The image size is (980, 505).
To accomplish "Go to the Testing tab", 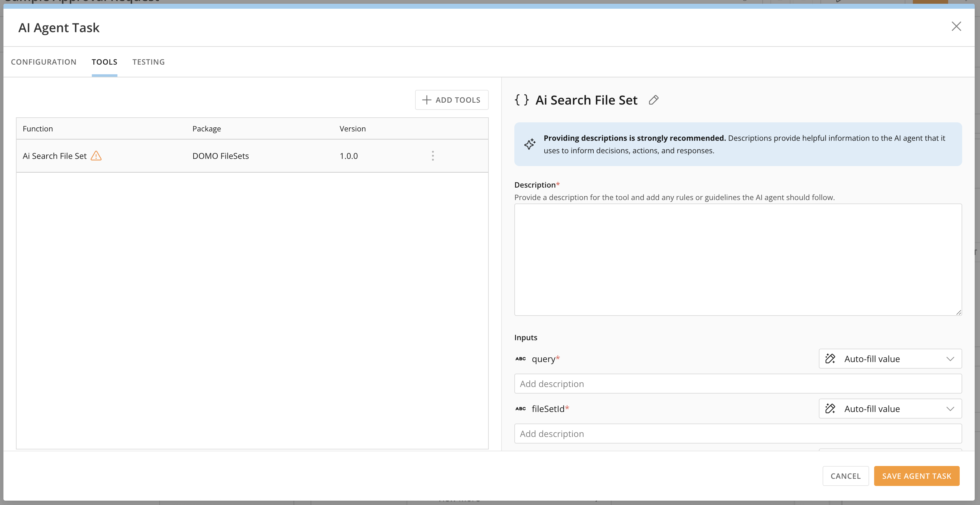I will [148, 62].
